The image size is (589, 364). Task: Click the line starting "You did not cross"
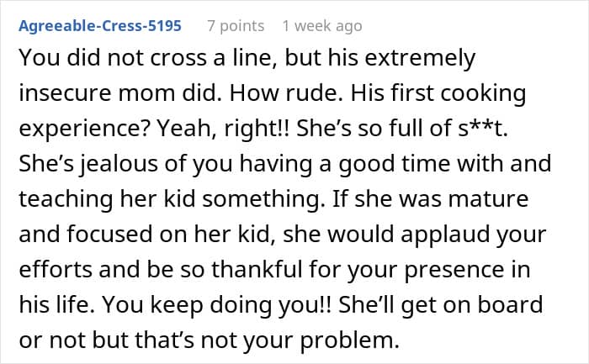point(244,59)
